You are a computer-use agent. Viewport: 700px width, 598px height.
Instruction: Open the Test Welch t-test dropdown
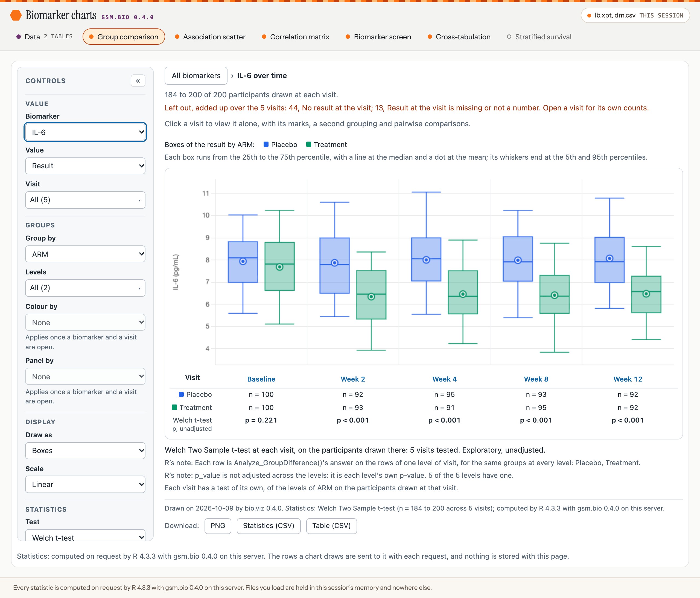[85, 535]
